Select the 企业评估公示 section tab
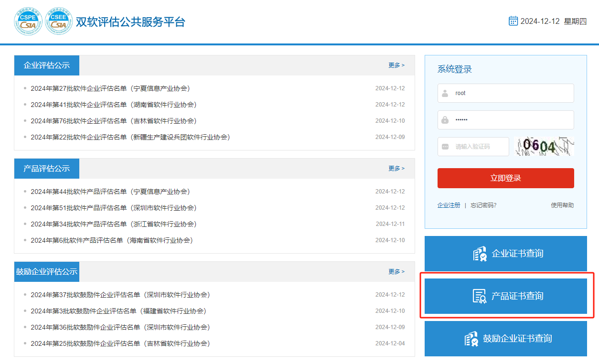The height and width of the screenshot is (364, 599). point(47,65)
